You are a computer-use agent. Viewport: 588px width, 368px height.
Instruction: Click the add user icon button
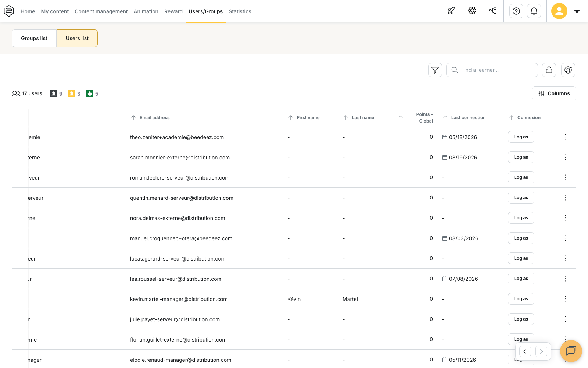568,70
